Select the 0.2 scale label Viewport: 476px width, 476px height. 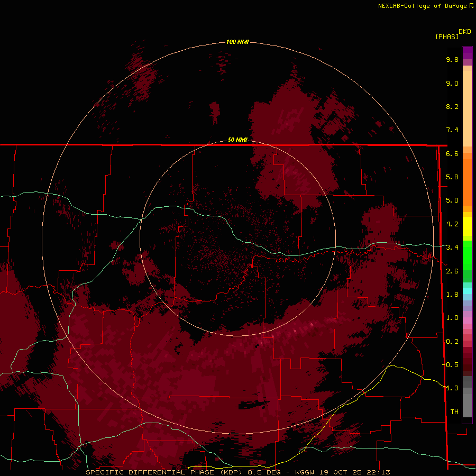click(x=452, y=341)
